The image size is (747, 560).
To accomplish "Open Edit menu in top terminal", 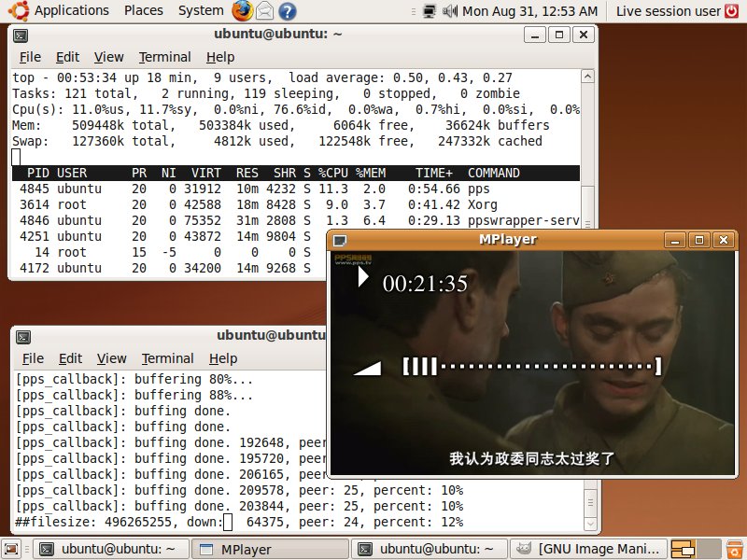I will [67, 57].
